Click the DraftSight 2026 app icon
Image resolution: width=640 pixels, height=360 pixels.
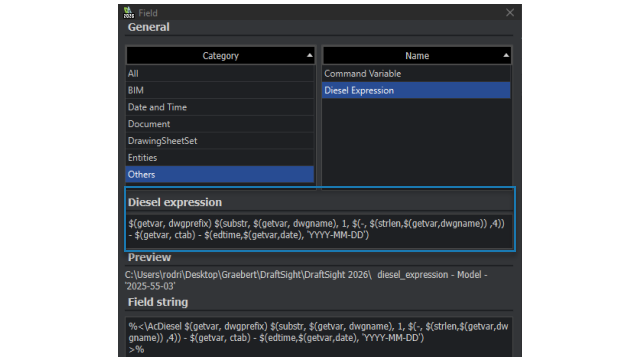[129, 12]
